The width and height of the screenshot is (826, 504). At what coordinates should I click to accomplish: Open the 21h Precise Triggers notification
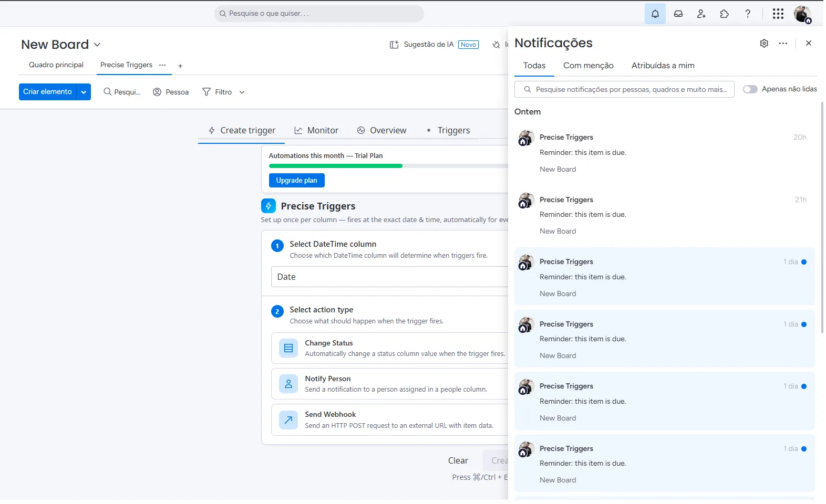click(x=664, y=215)
